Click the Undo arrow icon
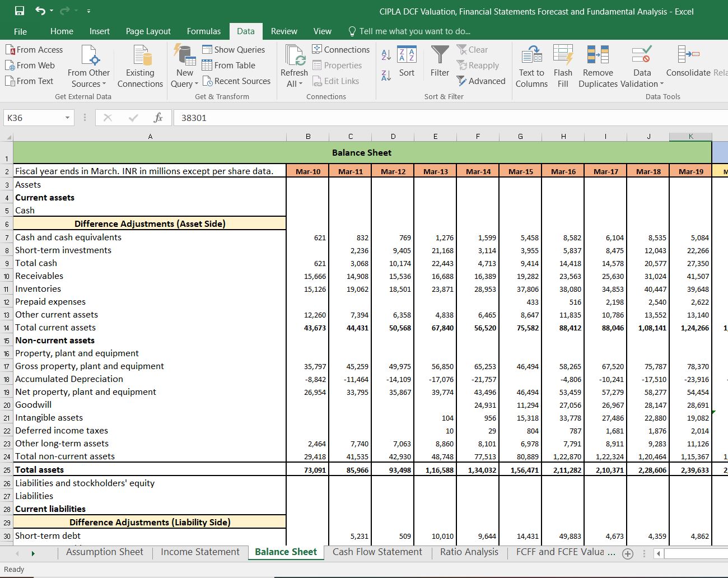Screen dimensions: 728x578 pos(40,11)
